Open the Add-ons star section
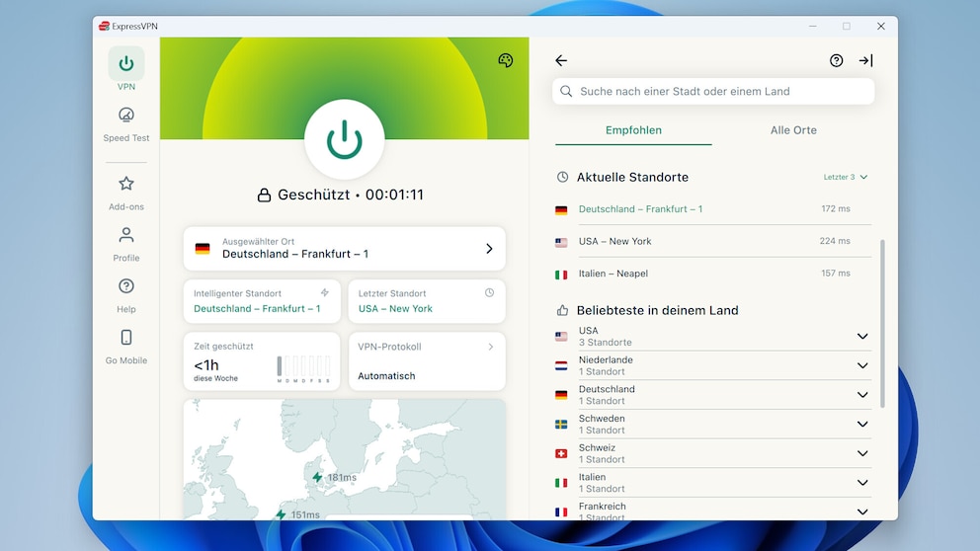This screenshot has height=551, width=980. tap(126, 193)
